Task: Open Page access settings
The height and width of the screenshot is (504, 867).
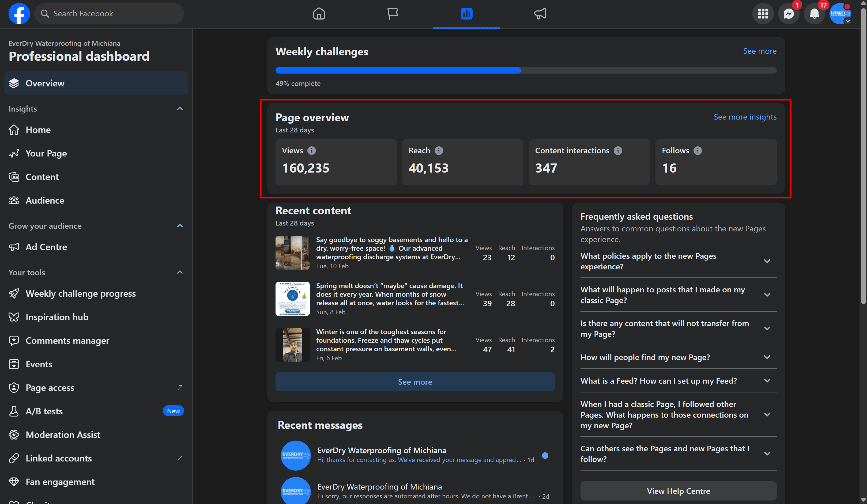Action: click(96, 388)
